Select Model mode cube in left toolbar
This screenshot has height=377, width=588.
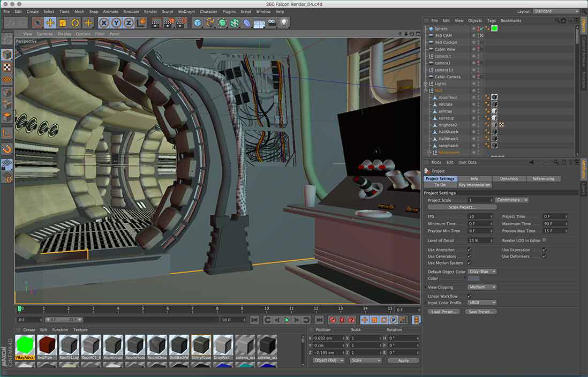click(7, 55)
